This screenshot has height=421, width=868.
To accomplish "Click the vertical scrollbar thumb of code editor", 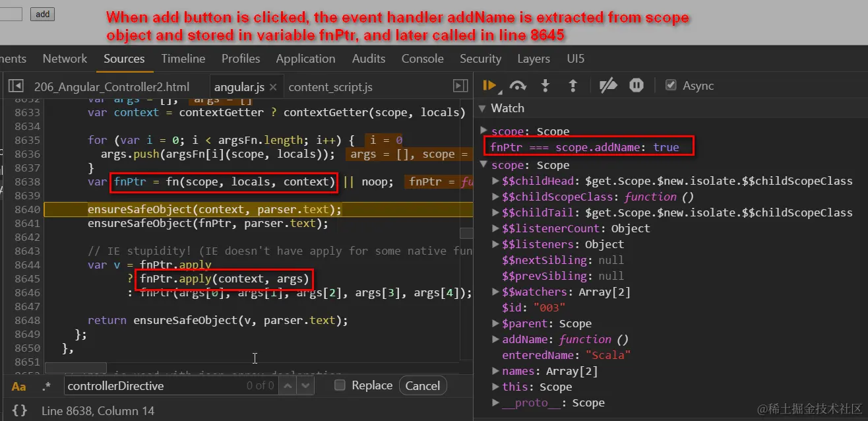I will coord(466,233).
